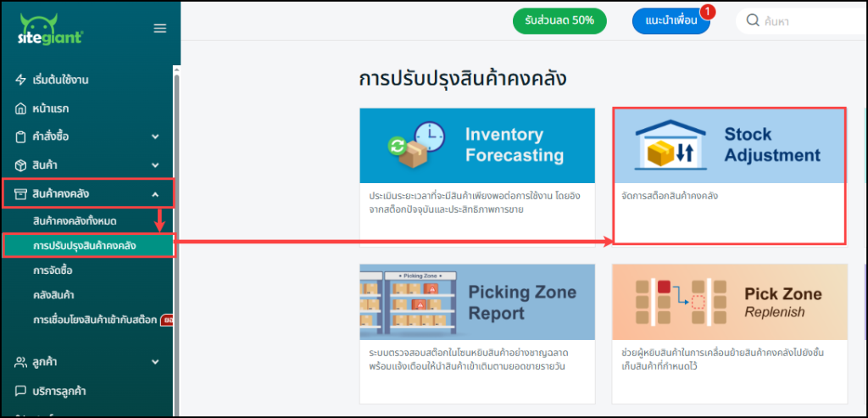Image resolution: width=868 pixels, height=418 pixels.
Task: Click the box icon beside สินค้า
Action: click(x=21, y=164)
